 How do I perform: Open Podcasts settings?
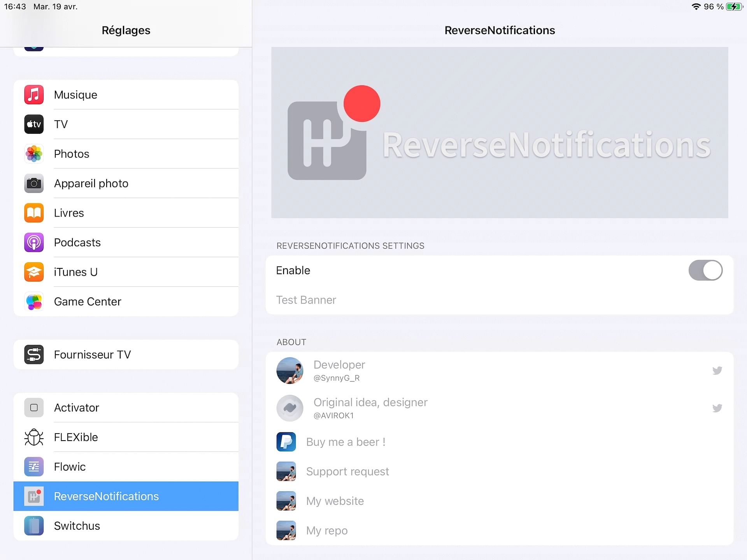pyautogui.click(x=126, y=242)
